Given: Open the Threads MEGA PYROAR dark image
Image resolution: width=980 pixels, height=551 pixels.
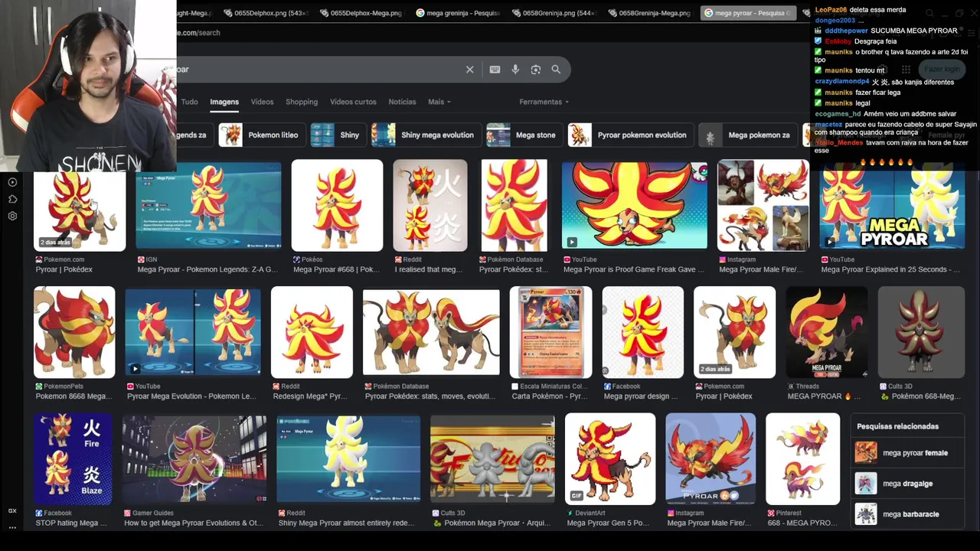Looking at the screenshot, I should (827, 332).
